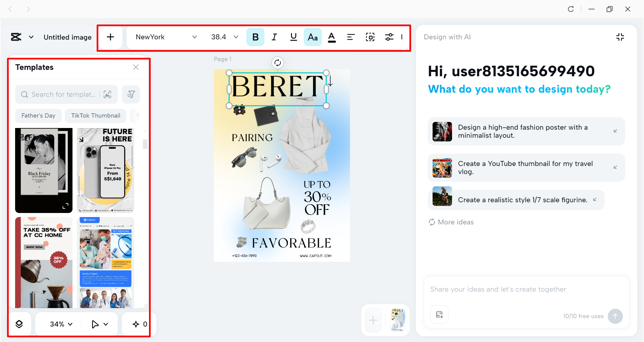Choose the travel vlog YouTube thumbnail suggestion
The width and height of the screenshot is (644, 342).
pyautogui.click(x=526, y=167)
